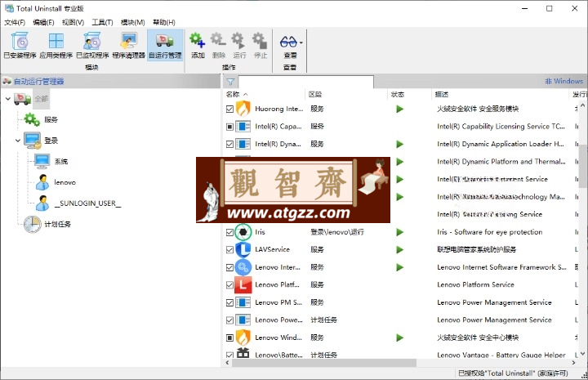Toggle the Intel(R) Dyna... checkbox

pos(229,145)
